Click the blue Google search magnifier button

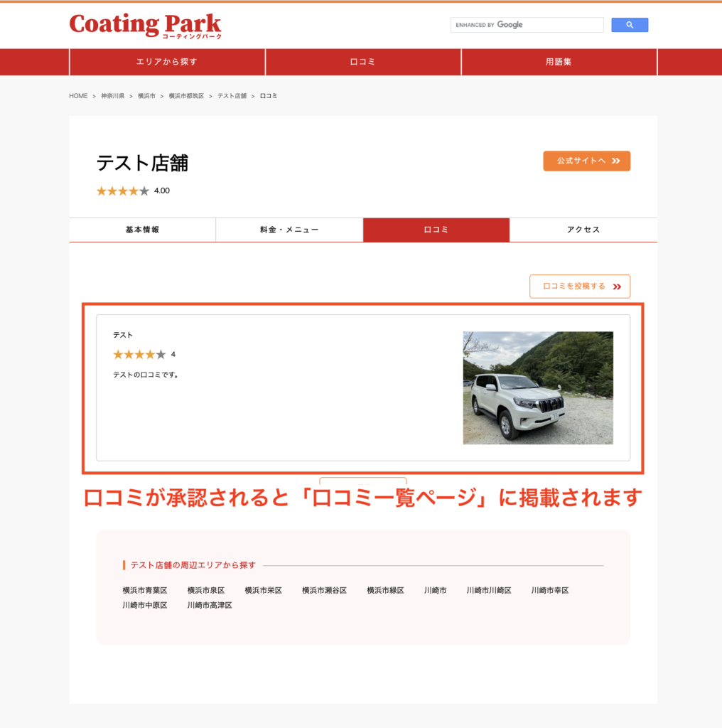tap(630, 25)
